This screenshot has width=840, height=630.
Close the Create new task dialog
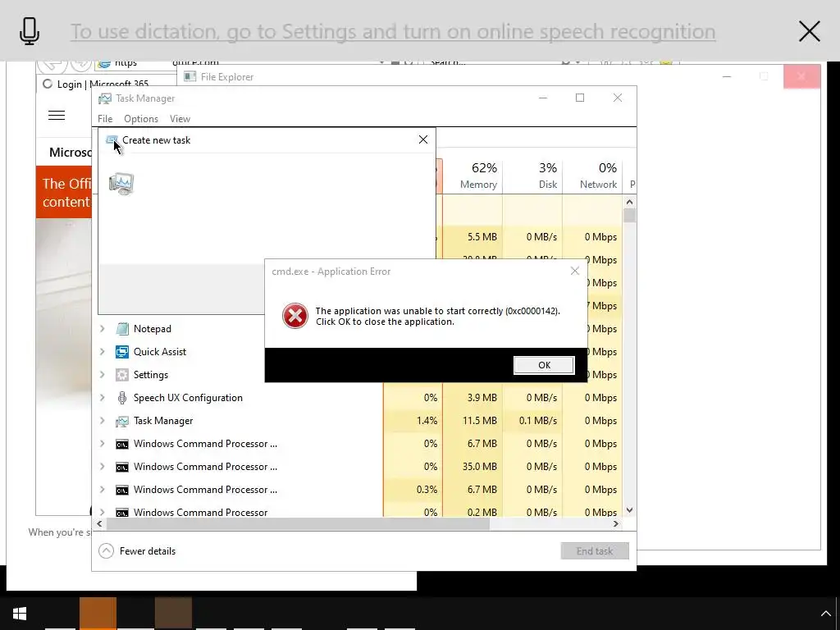[x=422, y=139]
